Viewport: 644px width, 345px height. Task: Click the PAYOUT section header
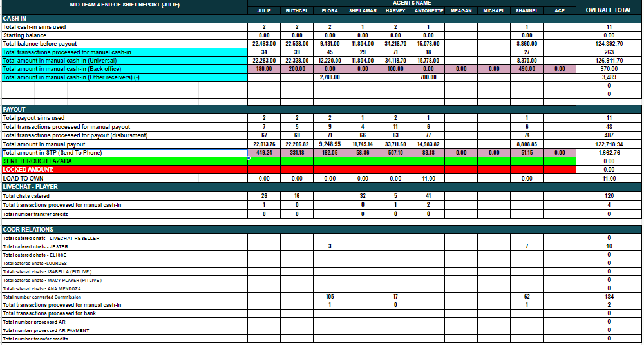point(124,110)
